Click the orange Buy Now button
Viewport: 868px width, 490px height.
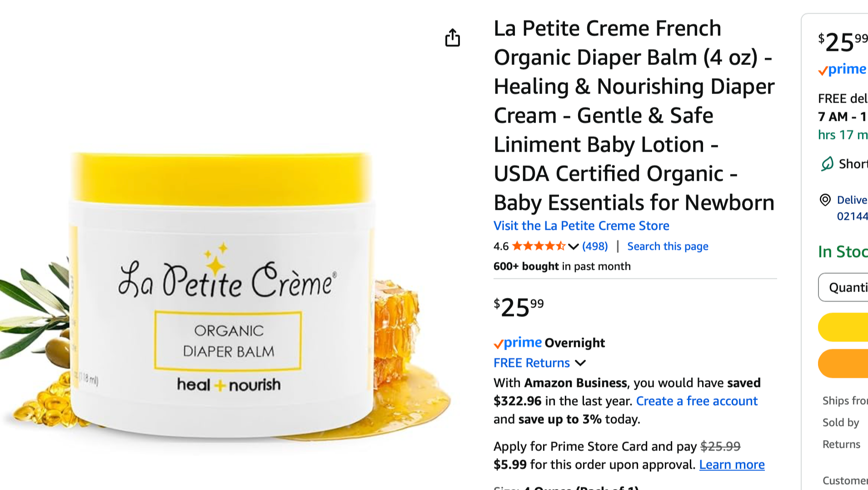843,363
